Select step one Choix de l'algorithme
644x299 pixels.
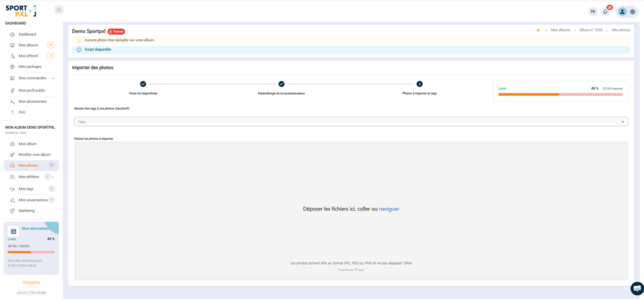pyautogui.click(x=143, y=84)
